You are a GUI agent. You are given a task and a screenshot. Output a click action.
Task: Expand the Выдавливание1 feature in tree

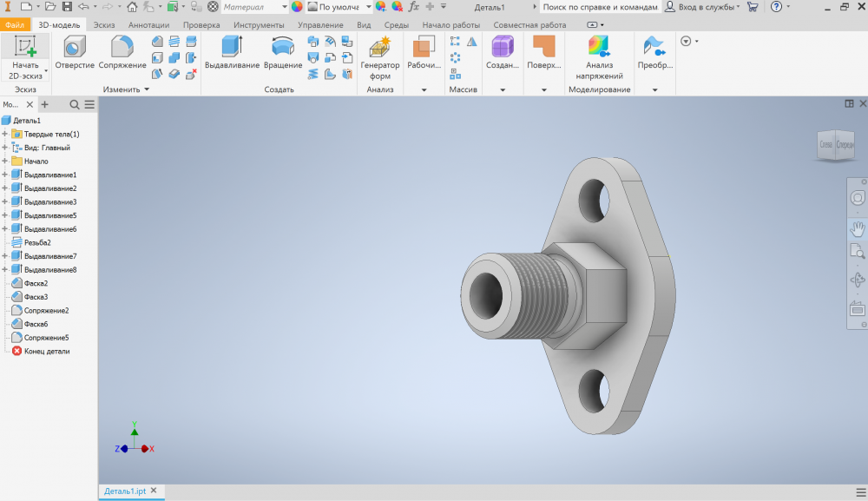(x=5, y=175)
